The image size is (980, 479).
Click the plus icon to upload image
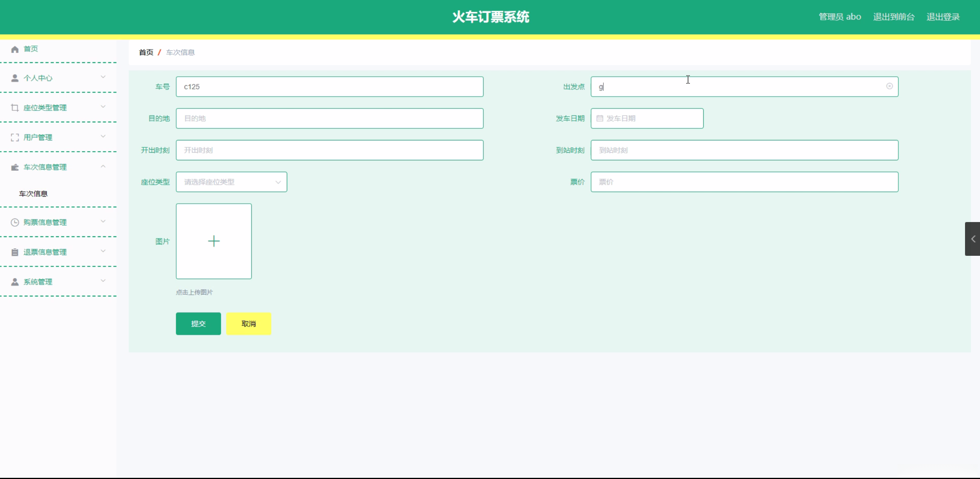(x=214, y=241)
